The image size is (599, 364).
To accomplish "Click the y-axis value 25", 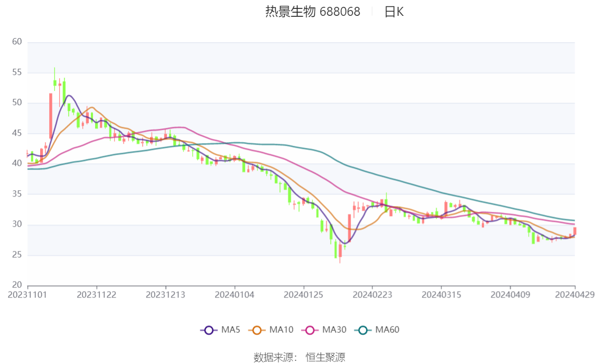I will click(x=17, y=255).
